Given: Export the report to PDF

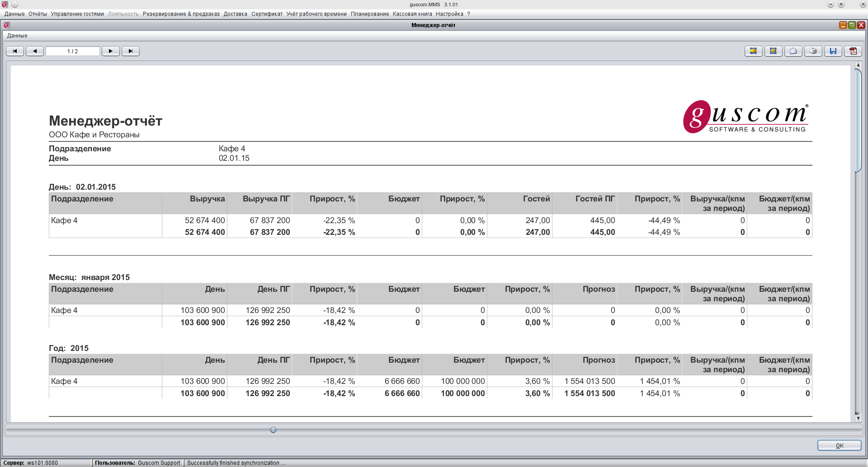Looking at the screenshot, I should tap(853, 51).
